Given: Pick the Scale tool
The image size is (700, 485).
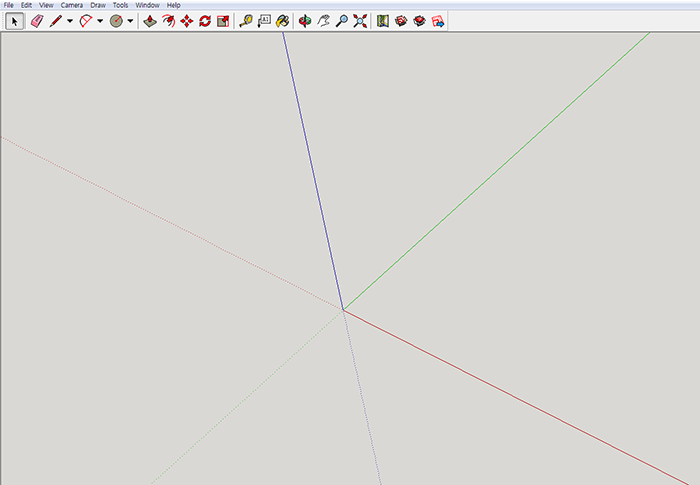Looking at the screenshot, I should coord(223,21).
